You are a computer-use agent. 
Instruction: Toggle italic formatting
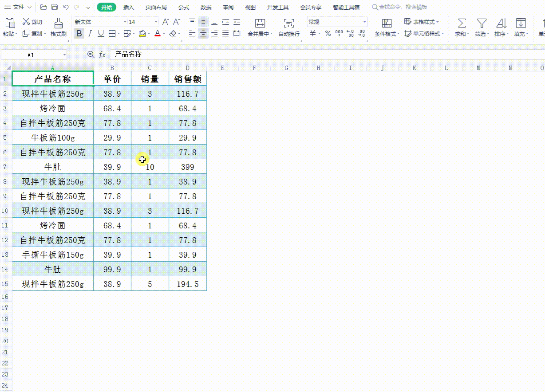(x=90, y=33)
